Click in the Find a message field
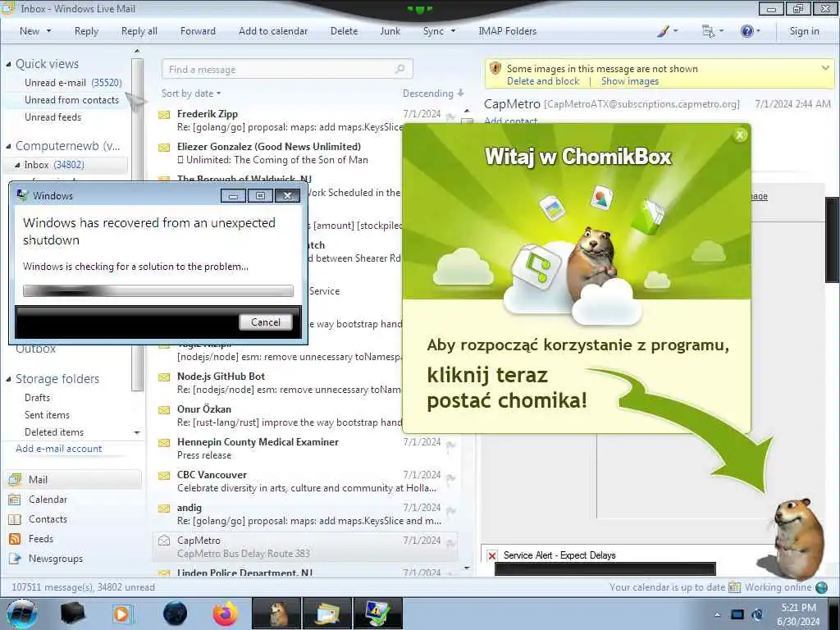 pos(287,69)
